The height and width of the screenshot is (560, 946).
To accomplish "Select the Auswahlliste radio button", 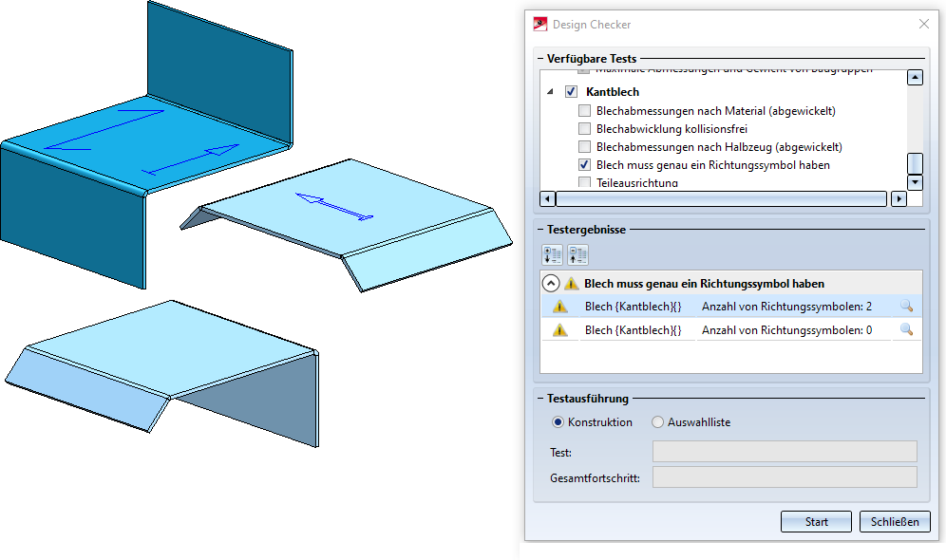I will click(x=657, y=422).
